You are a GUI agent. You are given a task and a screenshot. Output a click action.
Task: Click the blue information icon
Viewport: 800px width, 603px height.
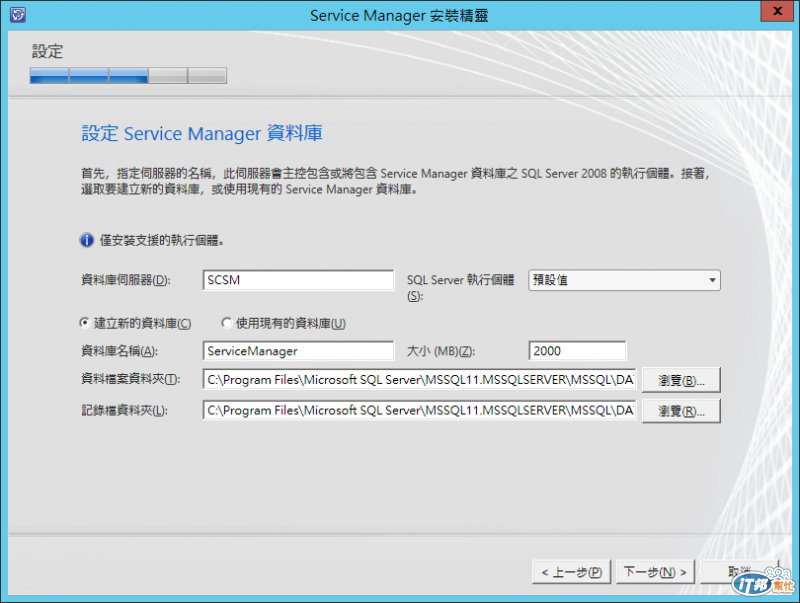click(x=87, y=240)
